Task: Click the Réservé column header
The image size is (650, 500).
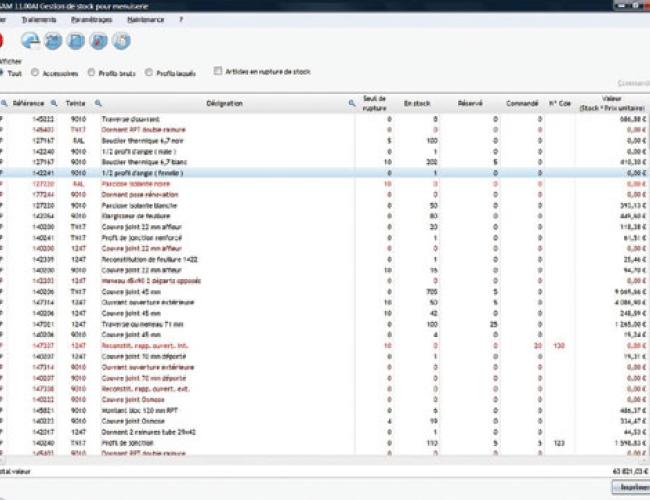Action: coord(471,103)
